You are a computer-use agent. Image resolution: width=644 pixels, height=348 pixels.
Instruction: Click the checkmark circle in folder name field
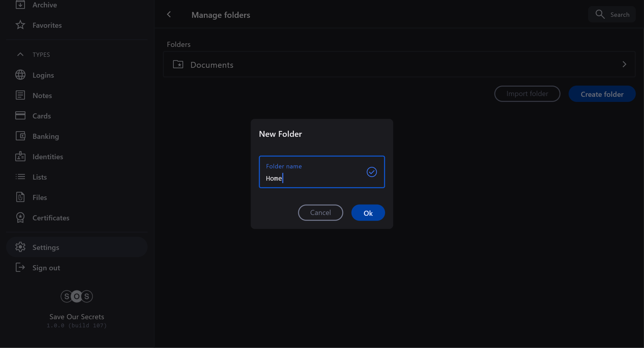371,172
